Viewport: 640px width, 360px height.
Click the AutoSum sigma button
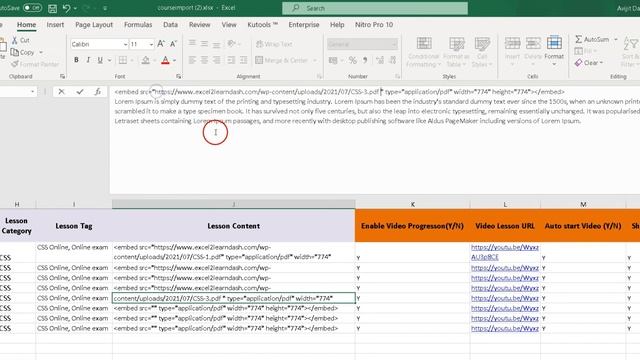[x=592, y=39]
